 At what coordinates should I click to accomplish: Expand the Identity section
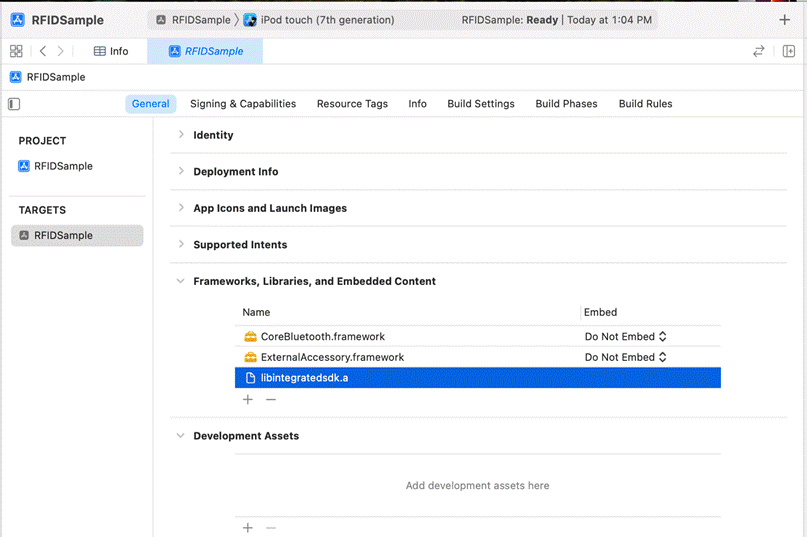[x=181, y=135]
